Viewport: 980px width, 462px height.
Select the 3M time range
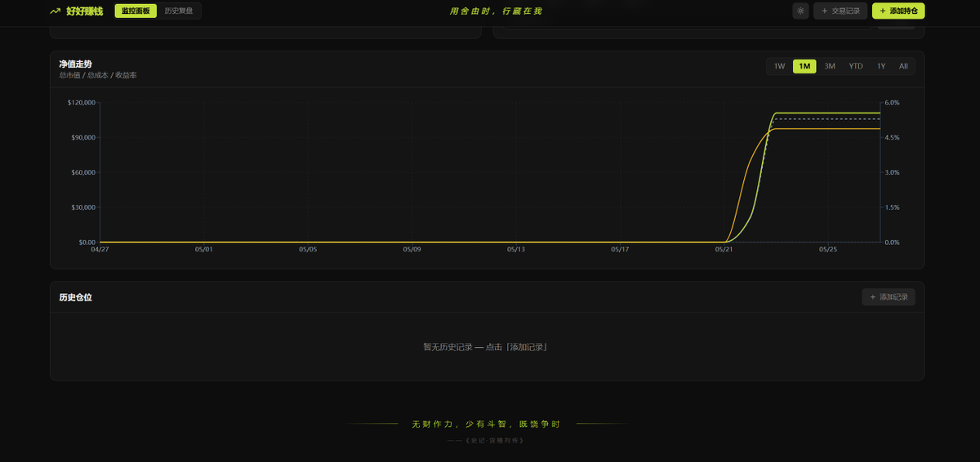(830, 66)
